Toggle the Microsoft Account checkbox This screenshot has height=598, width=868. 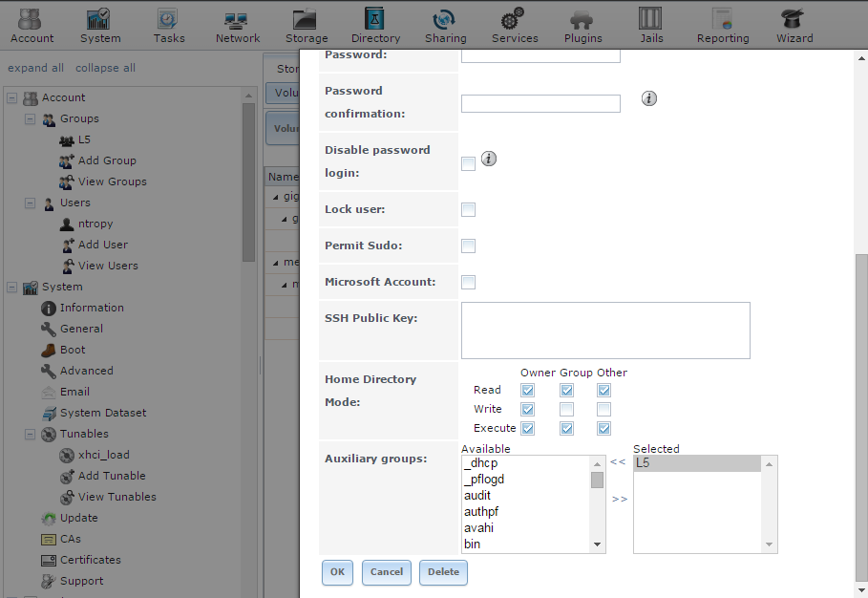[468, 283]
